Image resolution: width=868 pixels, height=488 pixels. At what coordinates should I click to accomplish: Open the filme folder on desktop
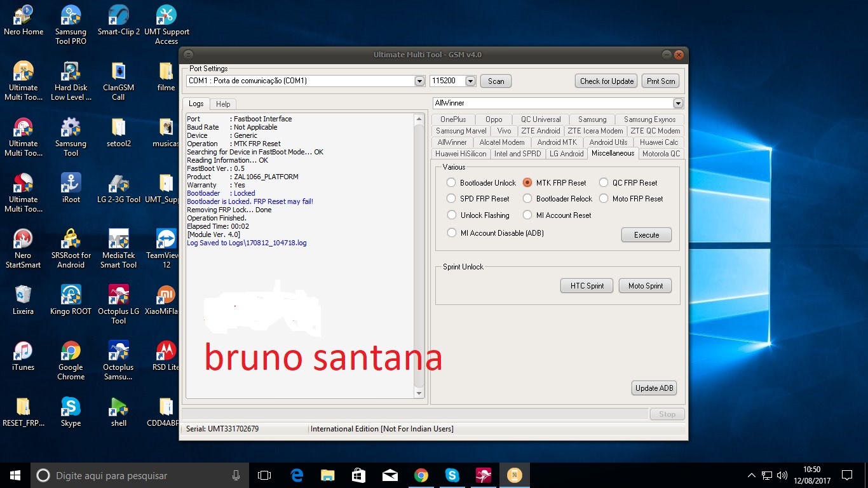point(166,76)
